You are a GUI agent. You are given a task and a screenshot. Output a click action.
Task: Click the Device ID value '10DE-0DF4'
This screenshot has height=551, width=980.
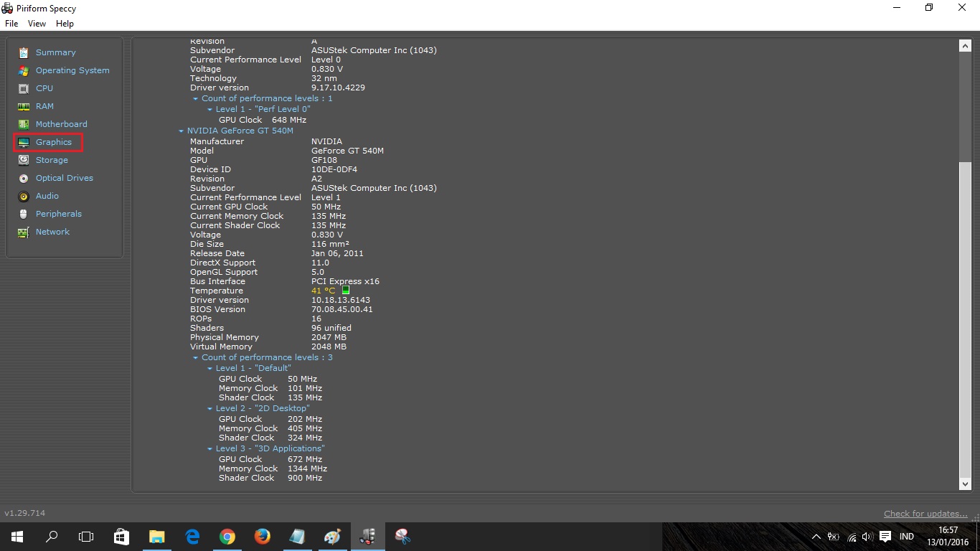click(x=334, y=169)
